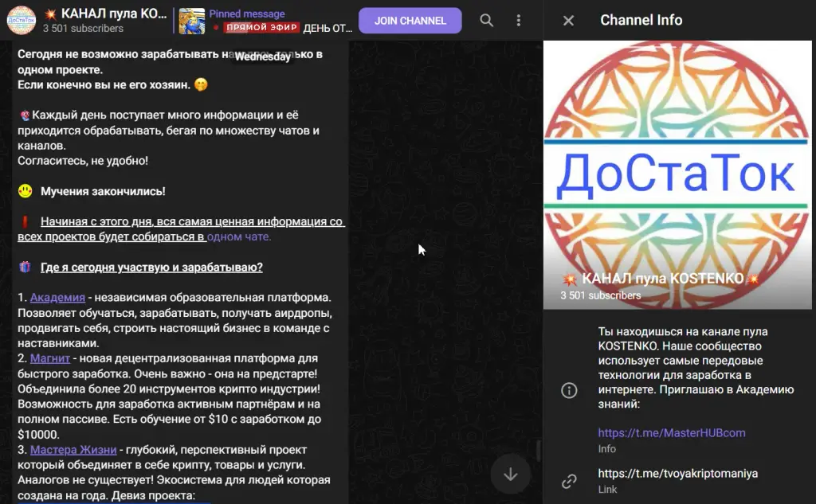Click the info circle icon beside description
The image size is (816, 504).
[569, 390]
